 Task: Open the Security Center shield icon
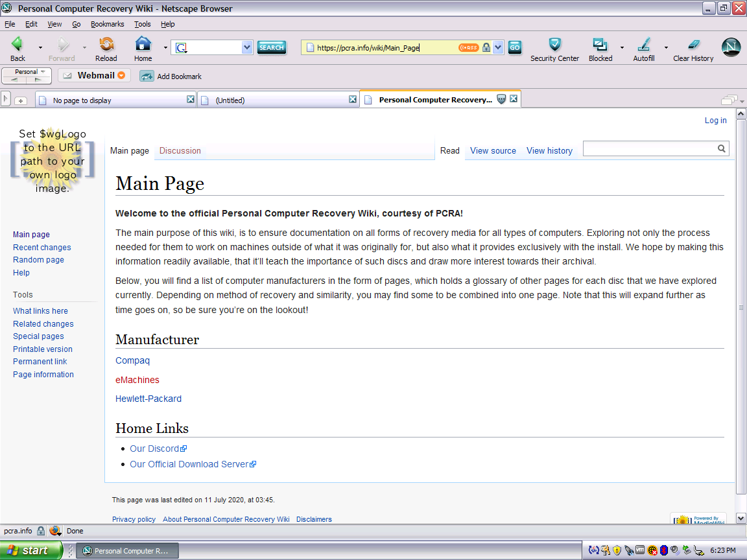pyautogui.click(x=554, y=44)
